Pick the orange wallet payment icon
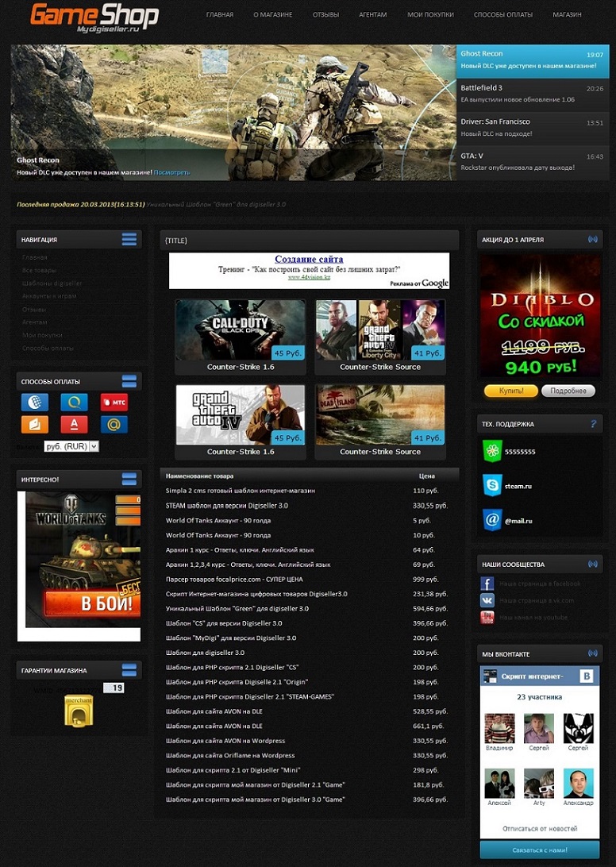 [x=35, y=424]
